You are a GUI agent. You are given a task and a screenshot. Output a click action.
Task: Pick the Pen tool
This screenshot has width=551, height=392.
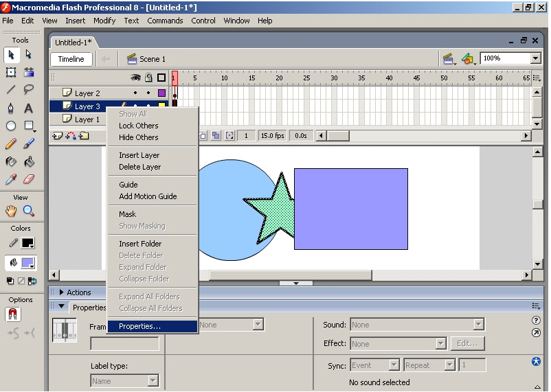point(11,108)
